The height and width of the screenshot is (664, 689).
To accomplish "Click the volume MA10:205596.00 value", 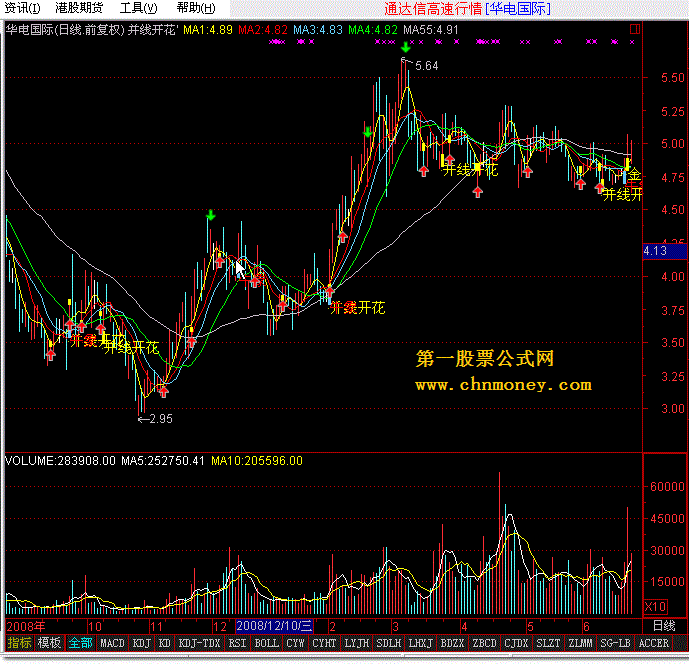I will coord(257,461).
